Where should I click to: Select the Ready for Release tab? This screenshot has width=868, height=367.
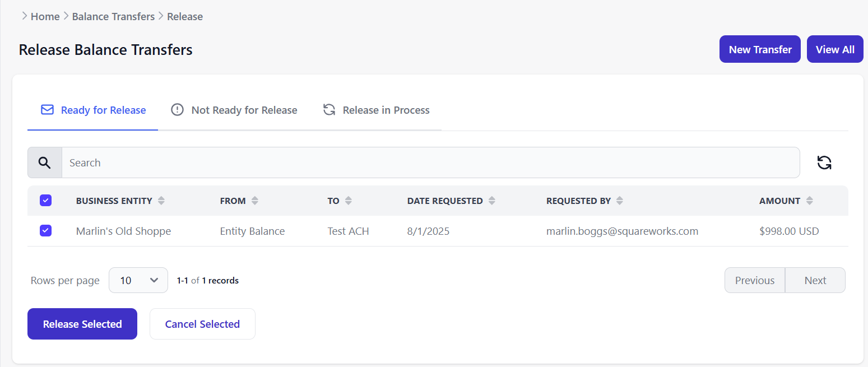click(x=94, y=110)
